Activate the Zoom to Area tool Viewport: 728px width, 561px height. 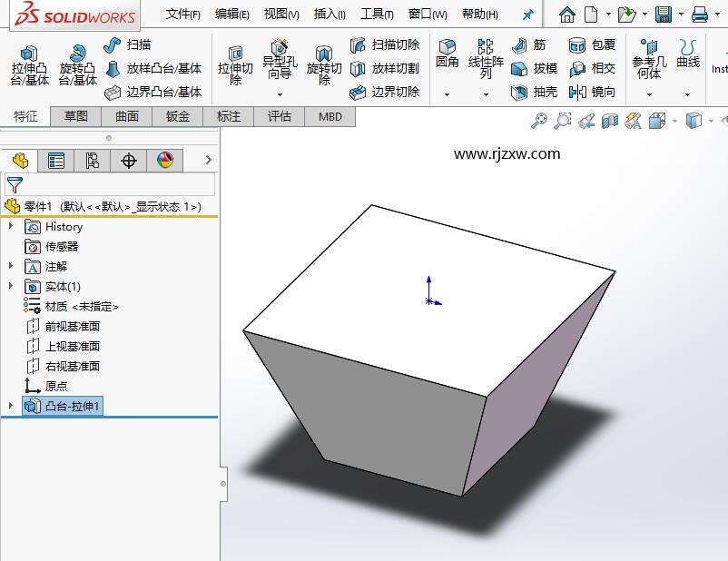click(563, 120)
